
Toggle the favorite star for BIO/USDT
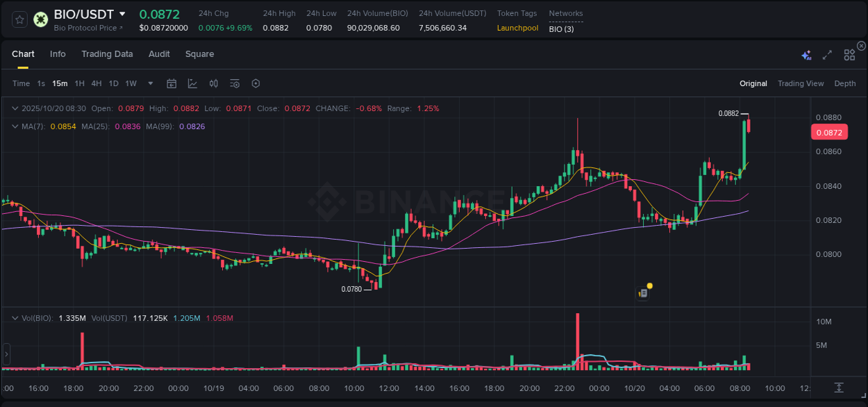click(21, 19)
